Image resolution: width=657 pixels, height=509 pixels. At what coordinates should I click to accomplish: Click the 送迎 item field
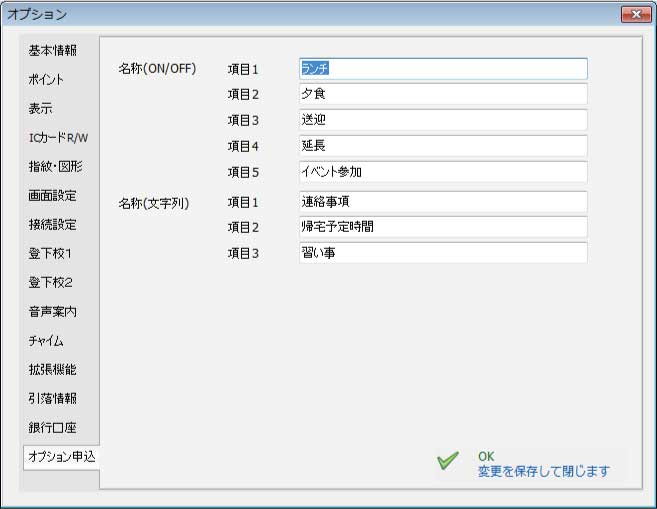[442, 120]
